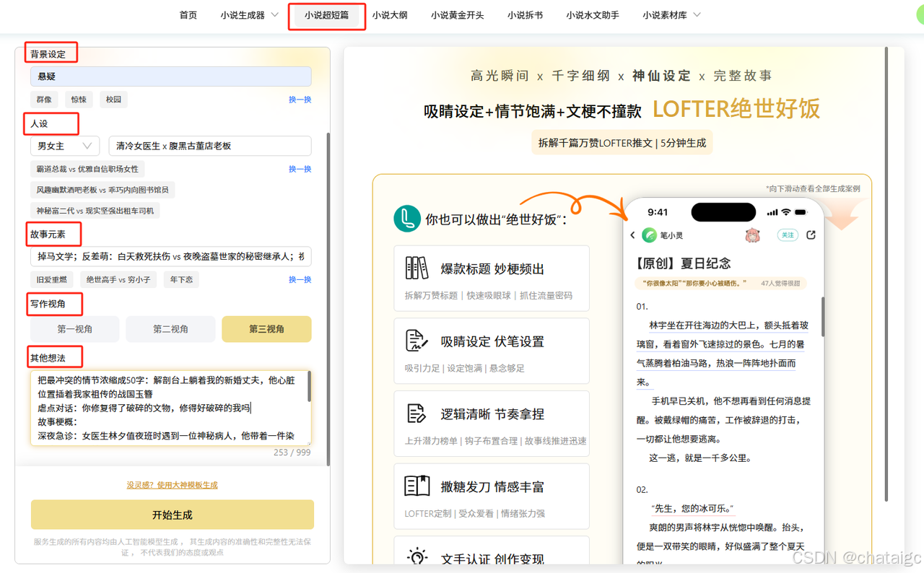The image size is (924, 573).
Task: Click the 其他想法 textarea scrollbar
Action: tap(309, 387)
